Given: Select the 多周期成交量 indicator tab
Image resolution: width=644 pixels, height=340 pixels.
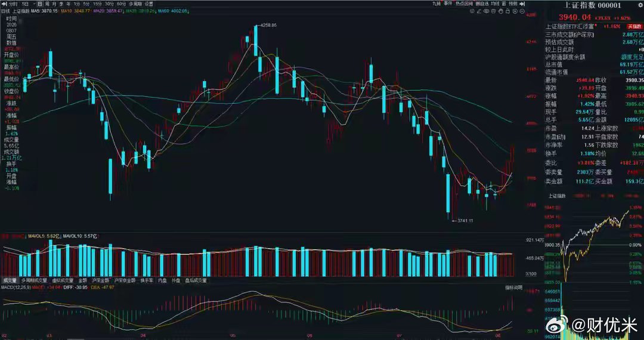Looking at the screenshot, I should (33, 281).
